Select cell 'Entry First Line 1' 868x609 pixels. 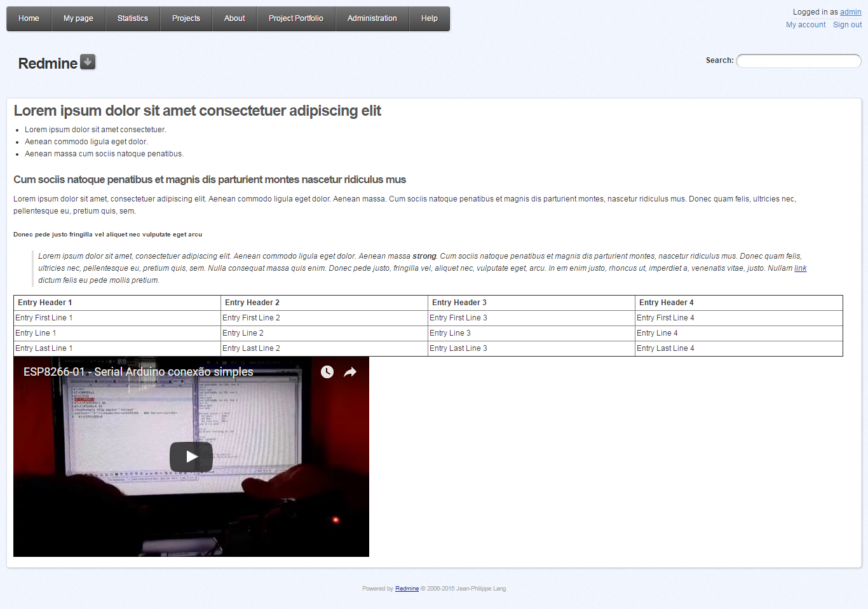[x=117, y=318]
